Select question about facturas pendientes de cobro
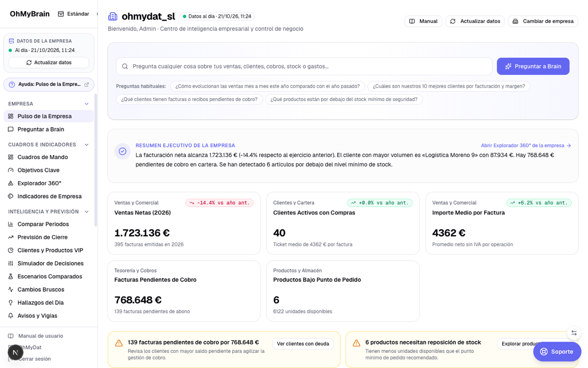Screen dimensions: 588x368 click(190, 99)
